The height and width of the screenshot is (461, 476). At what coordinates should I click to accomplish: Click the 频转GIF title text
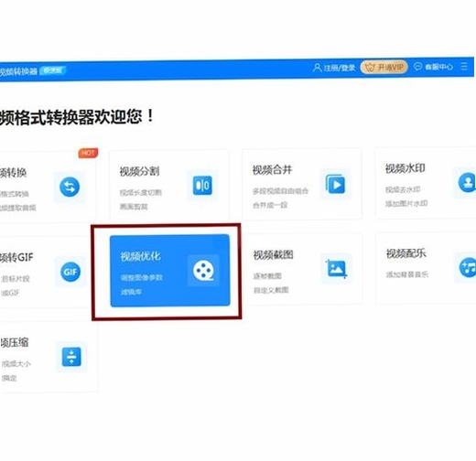tap(16, 258)
